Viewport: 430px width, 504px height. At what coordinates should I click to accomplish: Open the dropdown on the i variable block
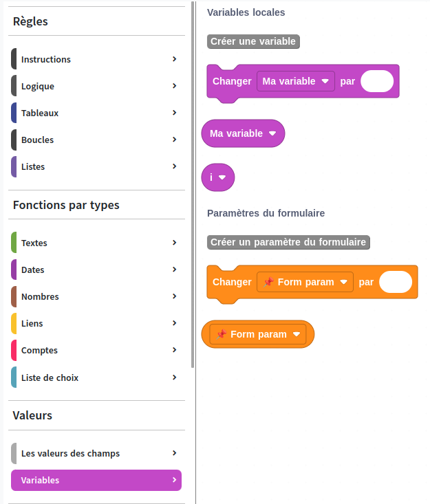222,177
